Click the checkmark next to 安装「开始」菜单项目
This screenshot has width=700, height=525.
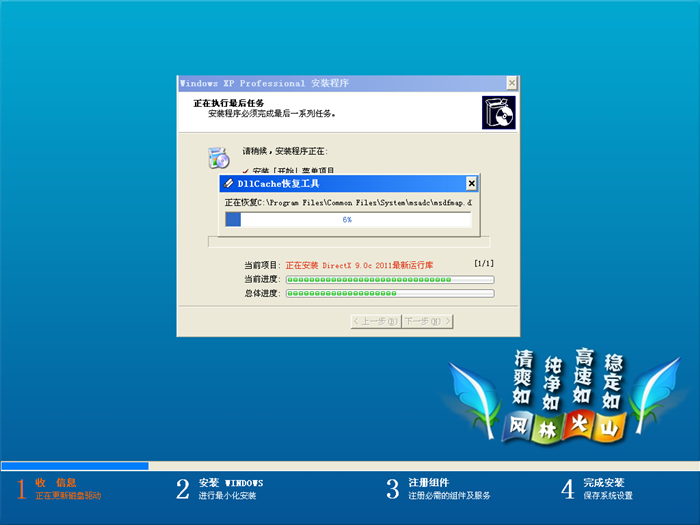(x=245, y=172)
